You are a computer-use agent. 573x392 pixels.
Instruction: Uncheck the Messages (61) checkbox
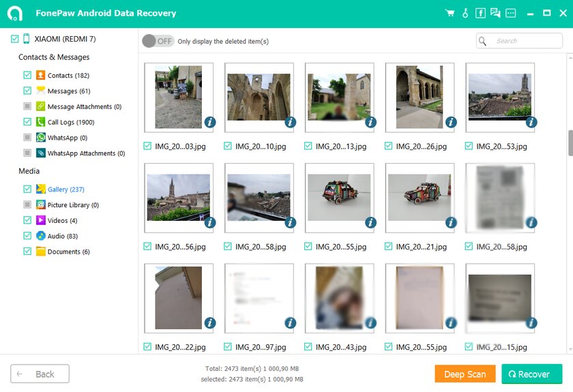pos(27,91)
